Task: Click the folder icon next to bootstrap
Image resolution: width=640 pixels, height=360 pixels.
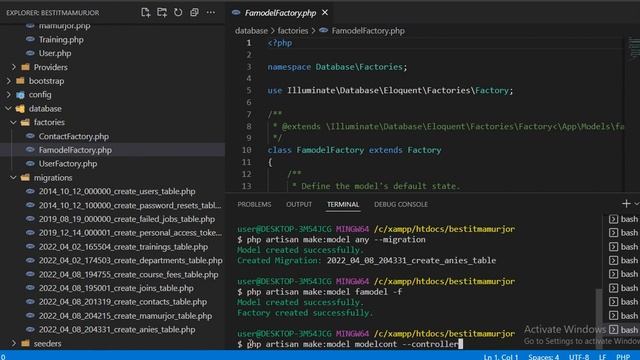Action: 20,81
